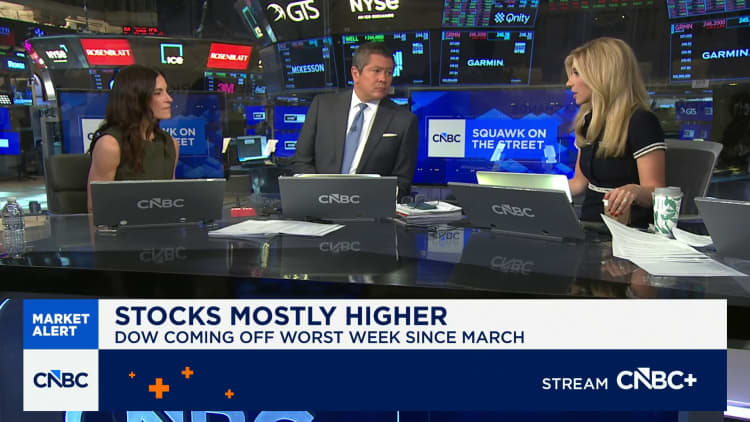Click the small NYSE sign at the far left
Screen dimensions: 750x422
point(57,54)
